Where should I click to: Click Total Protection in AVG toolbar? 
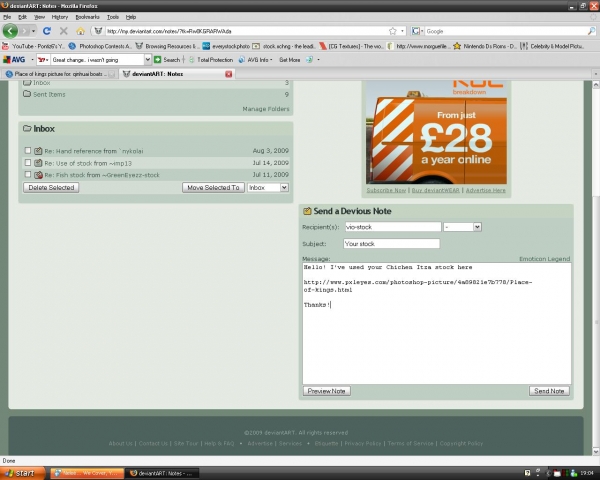coord(211,60)
